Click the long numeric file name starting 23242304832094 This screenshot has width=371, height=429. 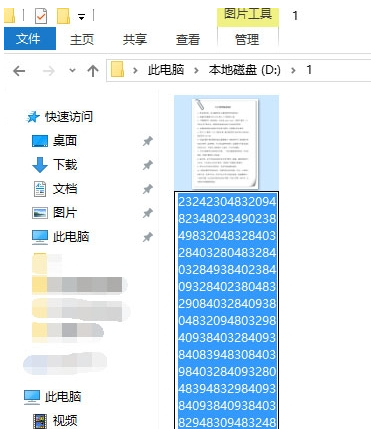tap(227, 310)
